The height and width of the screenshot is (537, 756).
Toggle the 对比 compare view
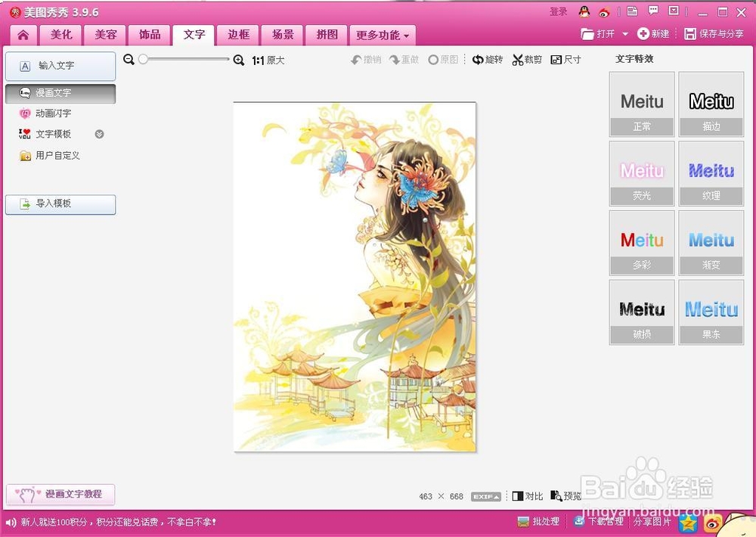tap(528, 496)
